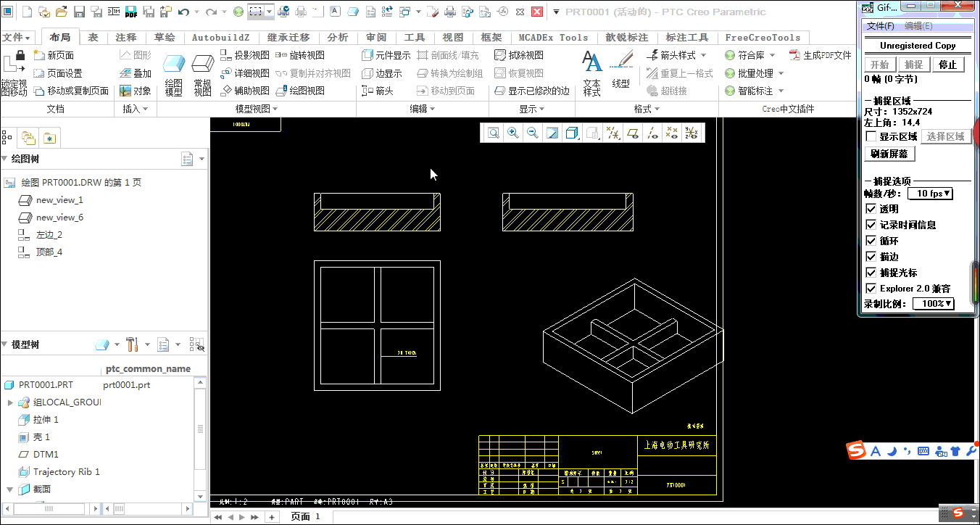
Task: Switch to the 表 ribbon tab
Action: pyautogui.click(x=93, y=38)
